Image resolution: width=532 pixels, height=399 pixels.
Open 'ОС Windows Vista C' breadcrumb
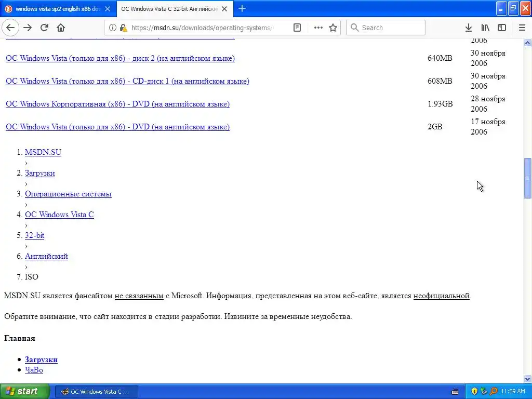tap(59, 215)
